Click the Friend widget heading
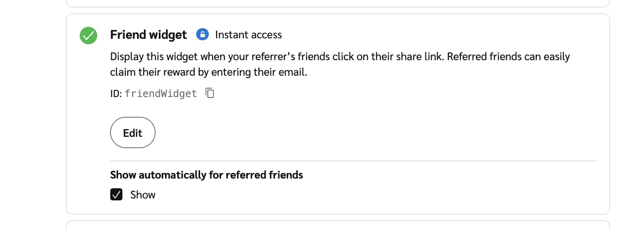Screen dimensions: 644x230 (x=148, y=35)
